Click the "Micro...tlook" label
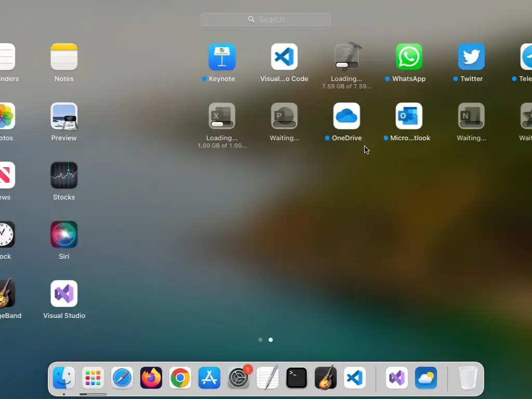Screen dimensions: 532x399 click(x=410, y=138)
